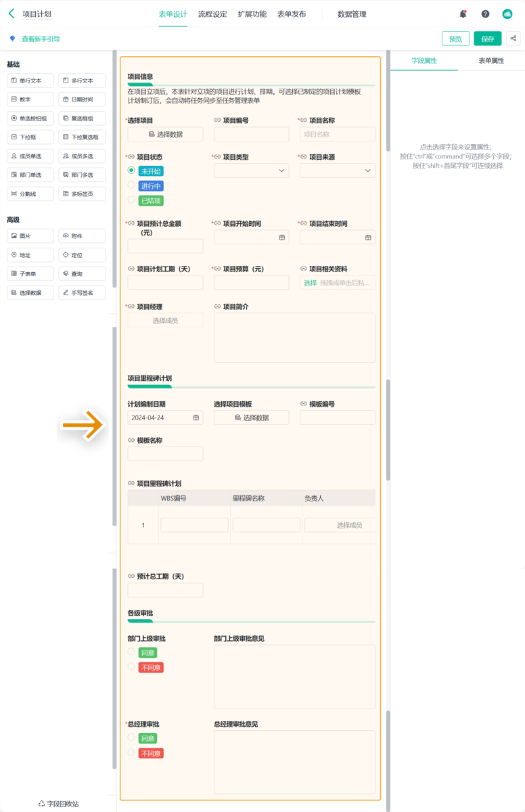
Task: Open the 项目经理 选择成员 selector
Action: click(x=165, y=320)
